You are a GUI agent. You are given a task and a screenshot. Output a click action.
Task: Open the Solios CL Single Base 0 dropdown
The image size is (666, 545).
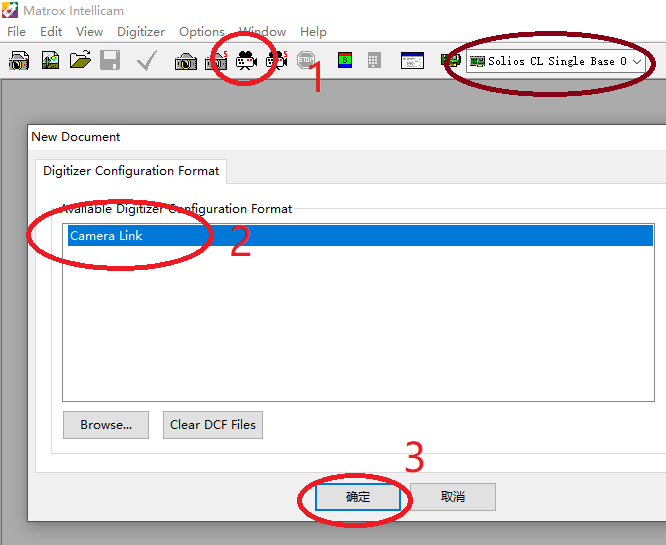click(556, 61)
